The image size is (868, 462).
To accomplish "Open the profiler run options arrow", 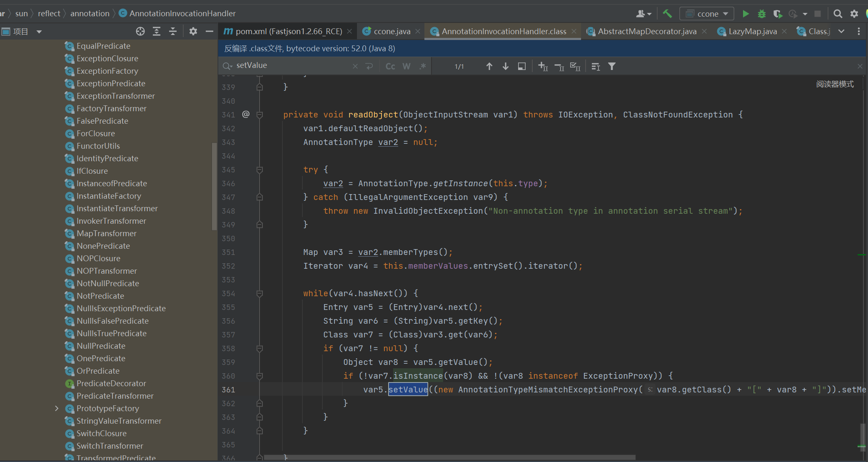I will (805, 14).
